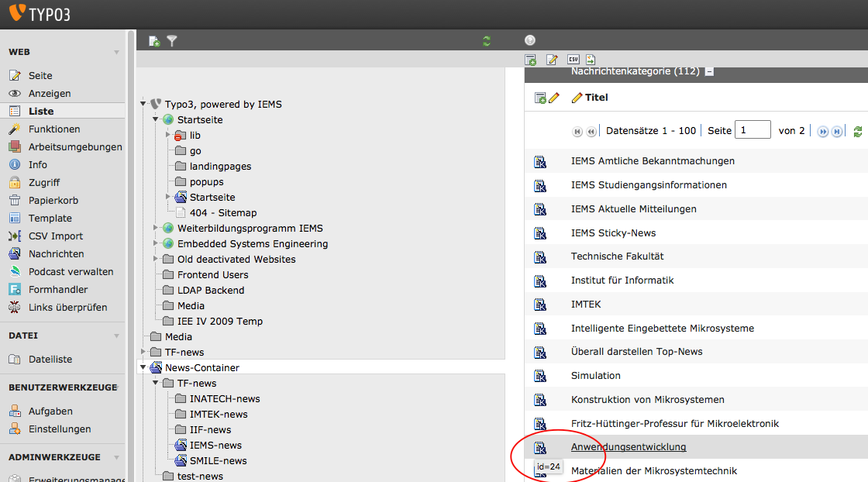Select 404 - Sitemap page
The image size is (868, 482).
223,213
